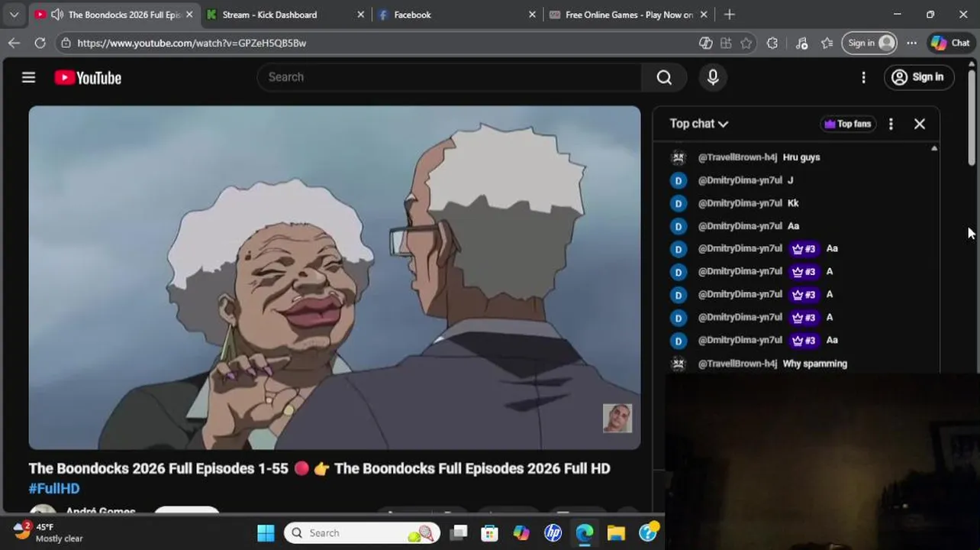
Task: Open Copilot app from taskbar
Action: pos(521,532)
